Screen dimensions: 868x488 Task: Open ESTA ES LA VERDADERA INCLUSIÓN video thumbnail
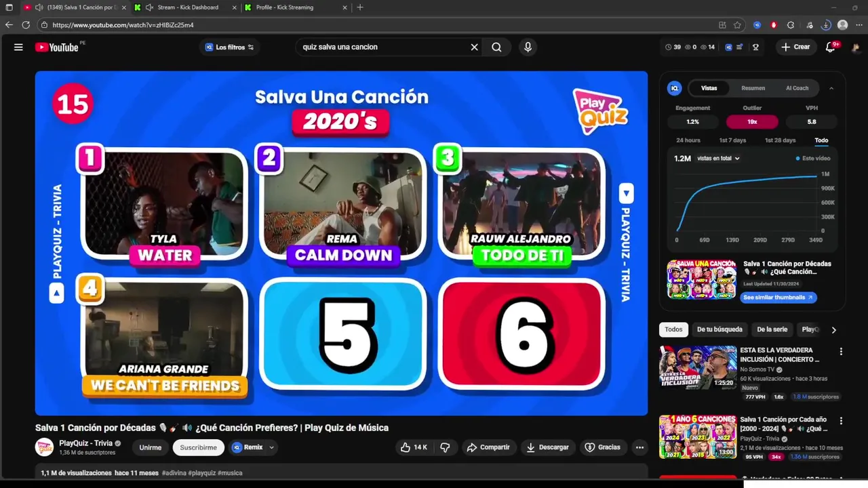coord(698,367)
